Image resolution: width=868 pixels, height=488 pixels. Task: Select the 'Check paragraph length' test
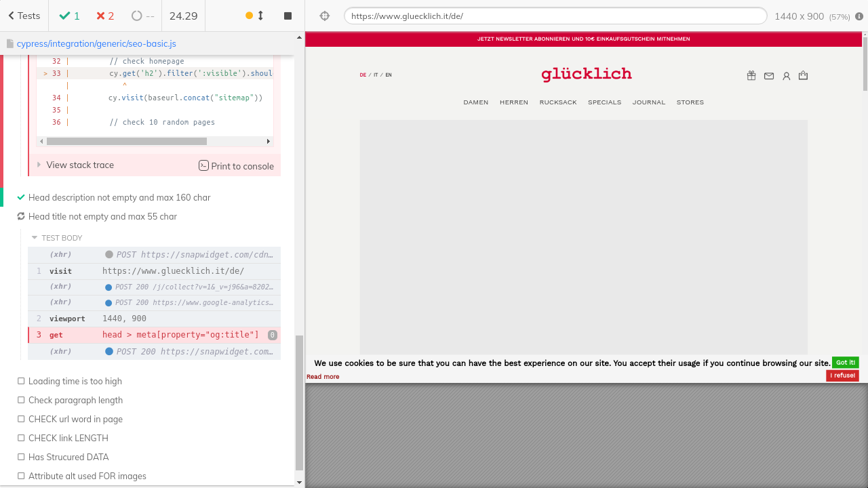pos(75,401)
